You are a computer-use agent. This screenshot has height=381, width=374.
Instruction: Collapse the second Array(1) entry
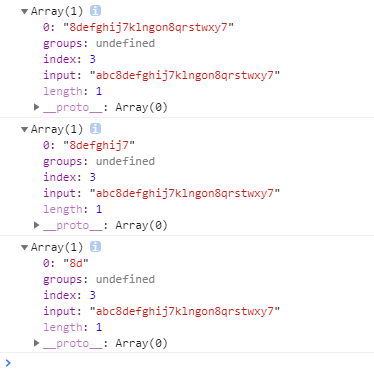(x=24, y=130)
